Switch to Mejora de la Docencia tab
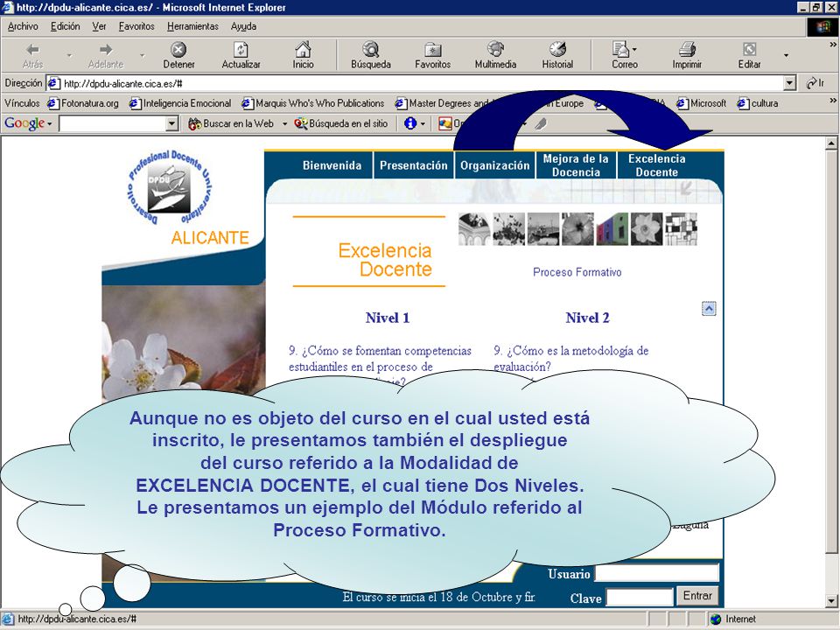Screen dimensions: 840x630 576,165
